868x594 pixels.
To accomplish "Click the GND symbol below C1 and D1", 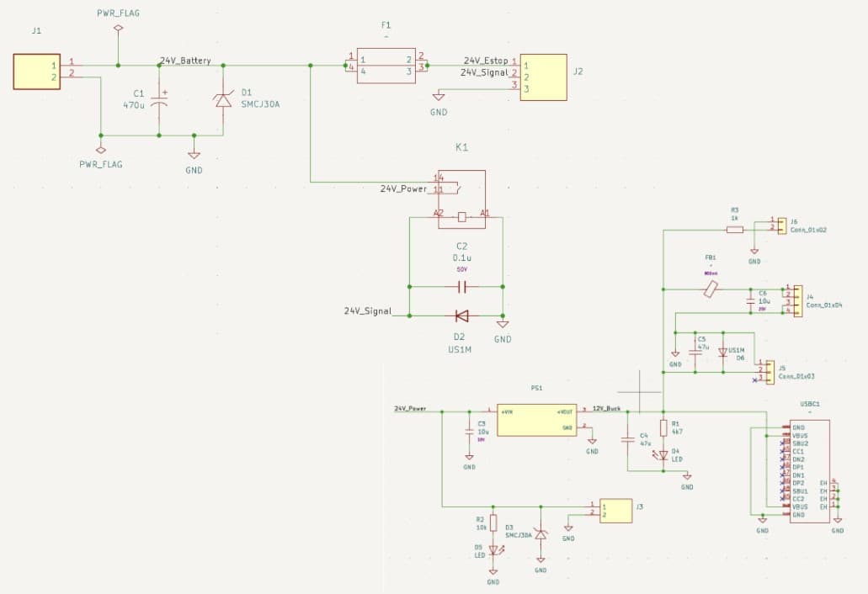I will (194, 155).
